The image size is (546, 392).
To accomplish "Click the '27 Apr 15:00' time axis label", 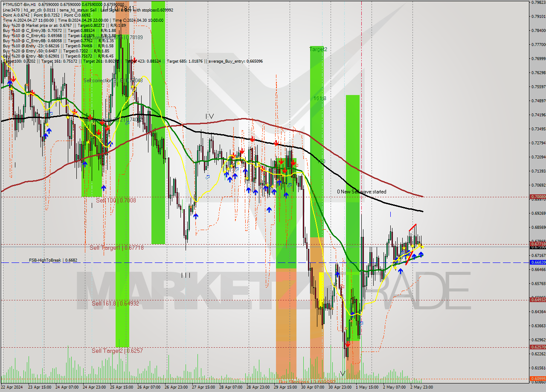I will click(203, 387).
